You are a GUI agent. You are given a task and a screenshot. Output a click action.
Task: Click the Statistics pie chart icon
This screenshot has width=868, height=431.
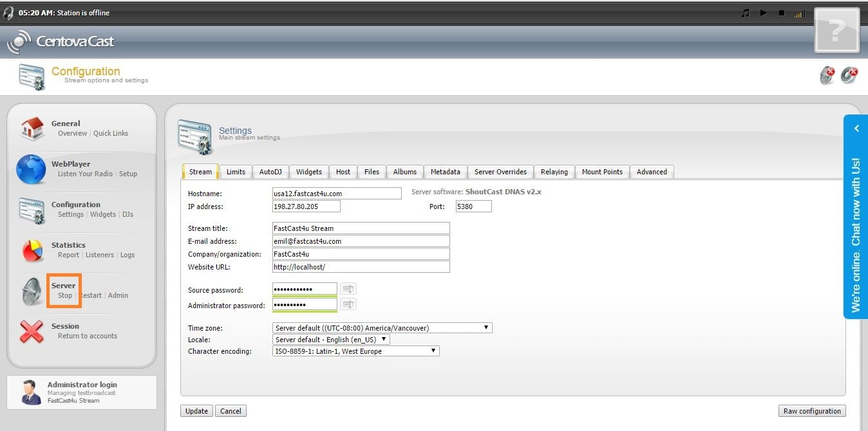coord(32,250)
